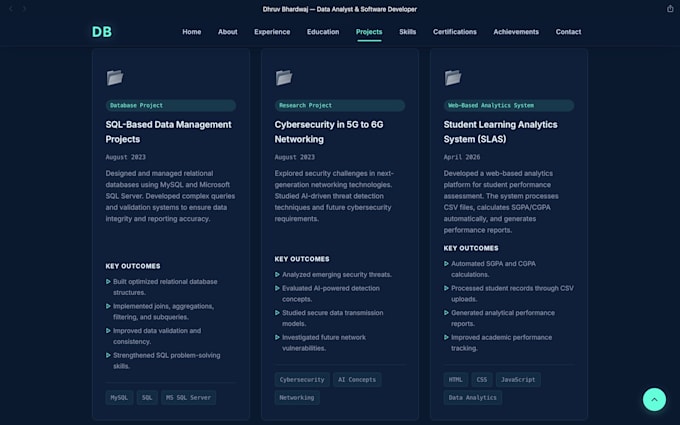The width and height of the screenshot is (680, 425).
Task: Open the Contact nav link
Action: tap(569, 32)
